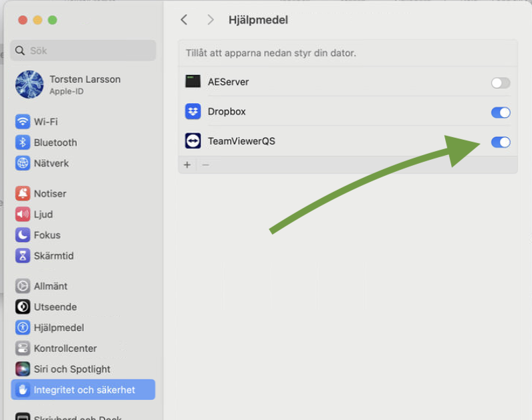Open the Ljud label in sidebar

click(x=43, y=215)
